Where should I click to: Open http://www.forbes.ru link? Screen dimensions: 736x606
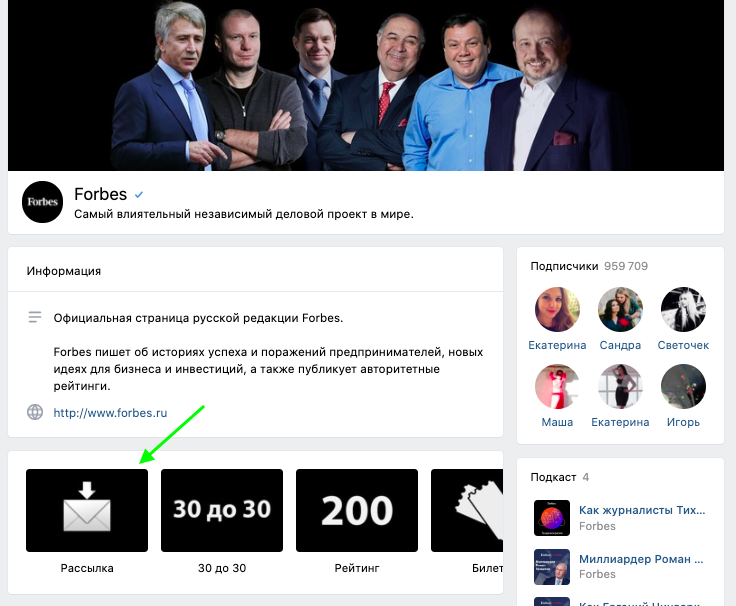110,413
